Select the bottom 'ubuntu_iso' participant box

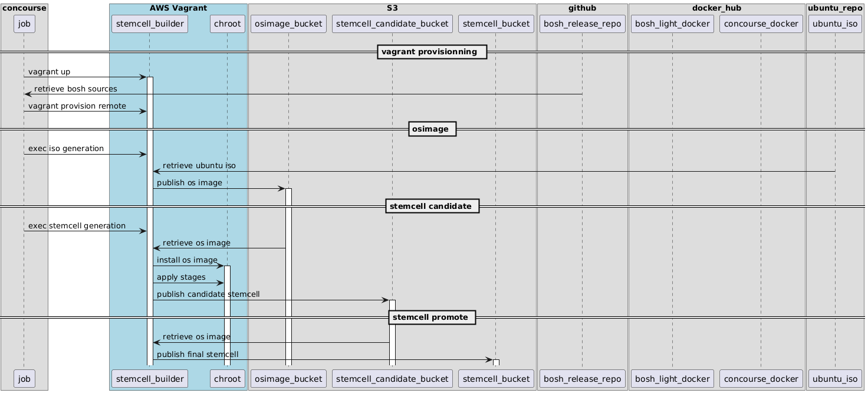point(835,379)
